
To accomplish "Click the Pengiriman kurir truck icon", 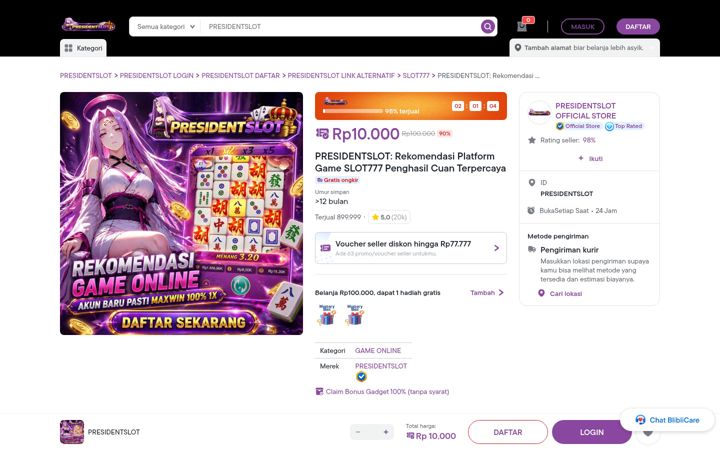I will click(x=532, y=249).
